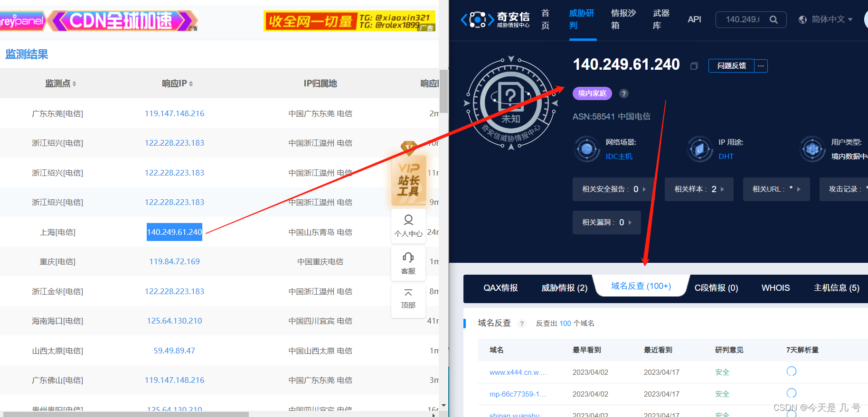Viewport: 868px width, 417px height.
Task: Click 境内家庭 tag
Action: click(592, 93)
